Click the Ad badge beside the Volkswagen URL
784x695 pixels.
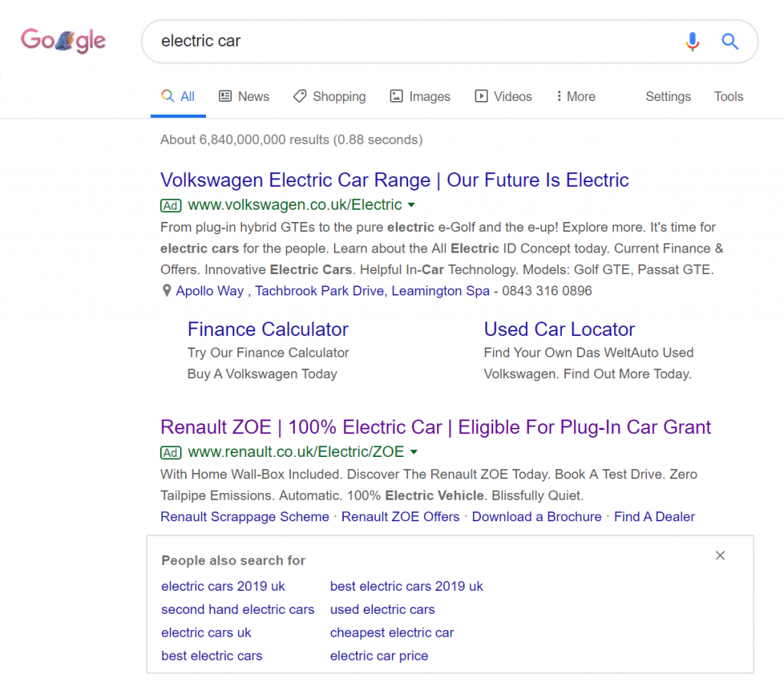pyautogui.click(x=171, y=205)
